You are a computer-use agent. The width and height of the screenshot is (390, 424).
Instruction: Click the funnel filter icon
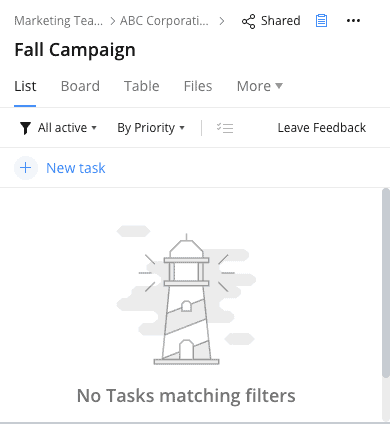tap(25, 128)
